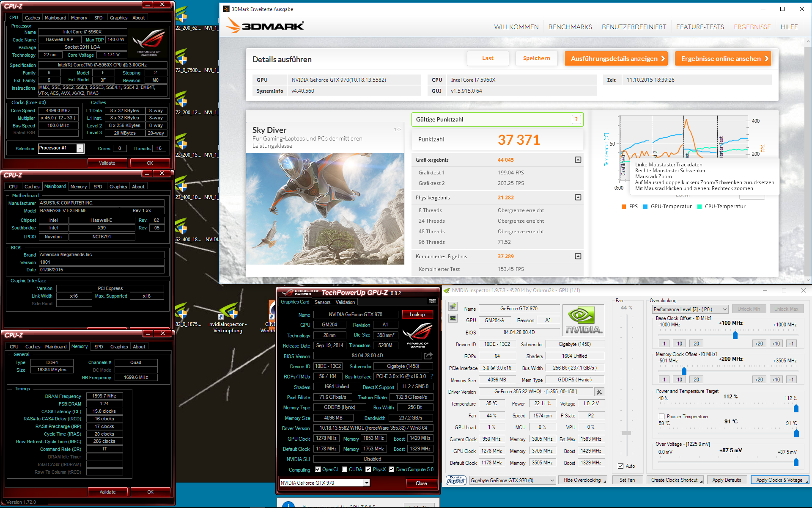Open Graphics tab in Mainboard CPU-Z window
The width and height of the screenshot is (812, 508).
coord(118,187)
